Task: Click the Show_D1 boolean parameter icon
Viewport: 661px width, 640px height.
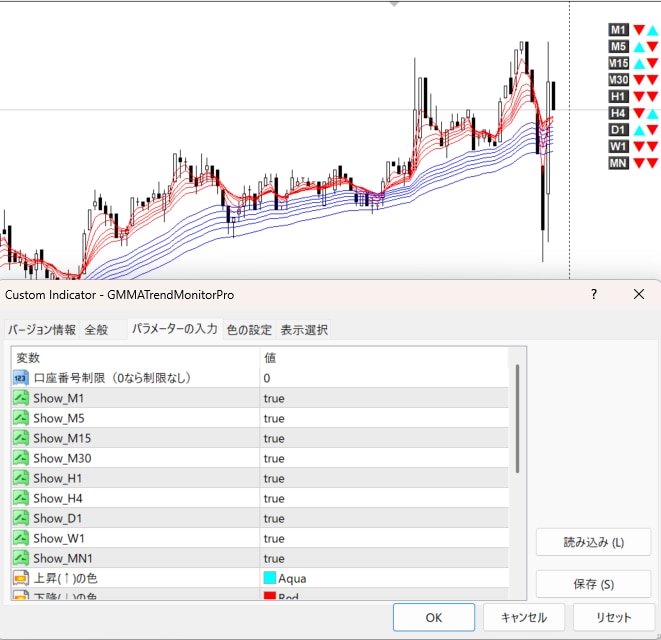Action: [x=21, y=518]
